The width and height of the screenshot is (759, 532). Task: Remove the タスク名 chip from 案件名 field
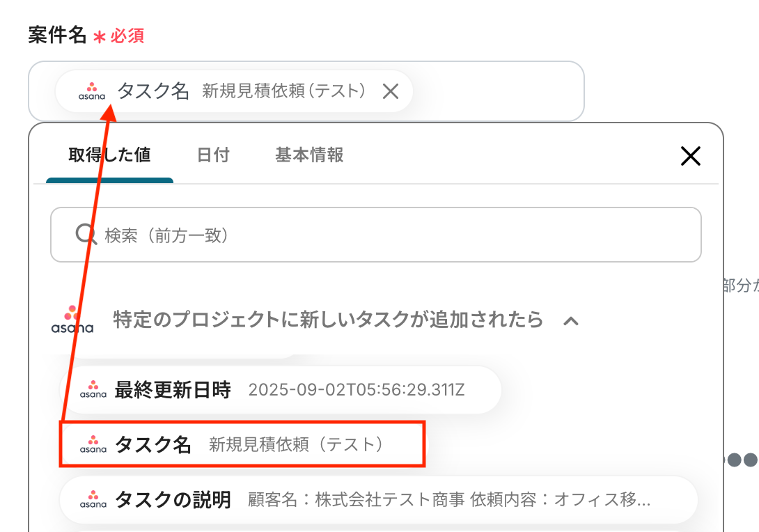(391, 91)
